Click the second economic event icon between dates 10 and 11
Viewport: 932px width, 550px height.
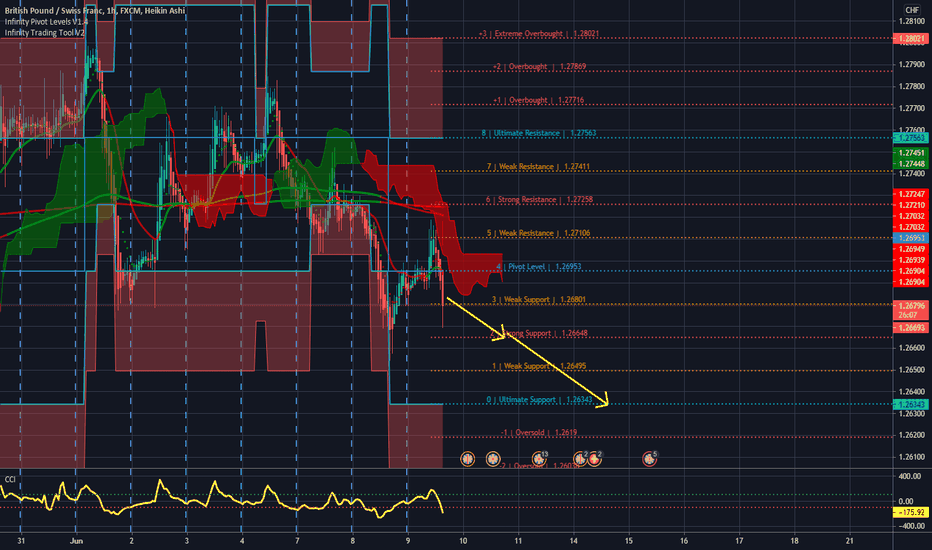(493, 459)
